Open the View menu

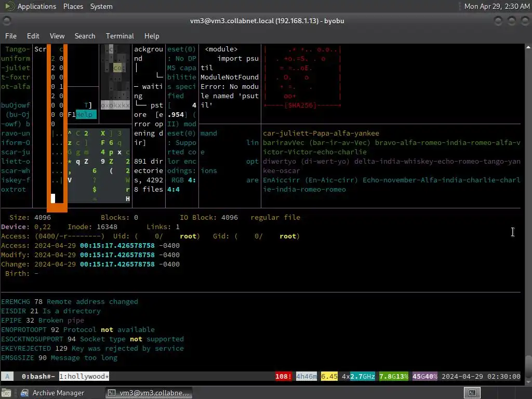57,36
